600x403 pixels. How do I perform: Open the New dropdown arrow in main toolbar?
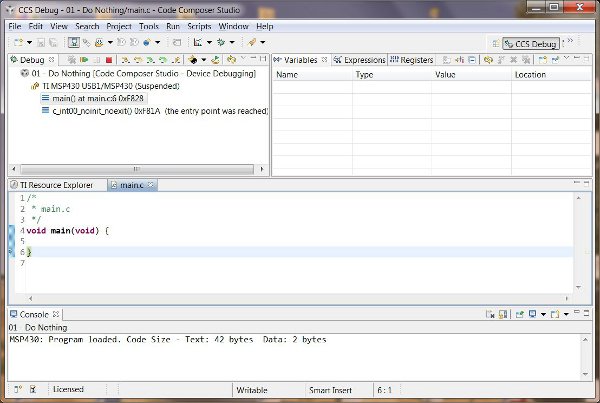[29, 42]
